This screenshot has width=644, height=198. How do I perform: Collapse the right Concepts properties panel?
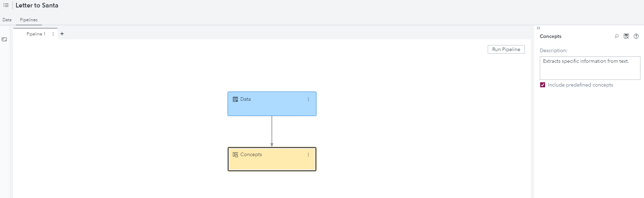538,28
